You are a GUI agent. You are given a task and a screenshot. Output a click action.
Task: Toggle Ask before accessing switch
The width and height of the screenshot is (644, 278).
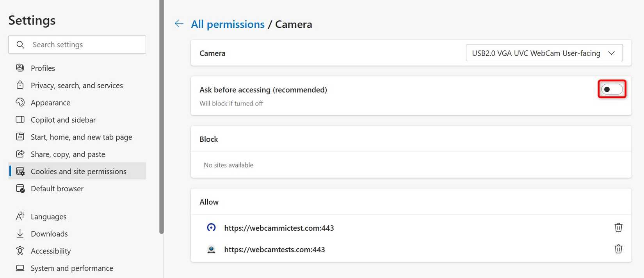click(x=612, y=89)
